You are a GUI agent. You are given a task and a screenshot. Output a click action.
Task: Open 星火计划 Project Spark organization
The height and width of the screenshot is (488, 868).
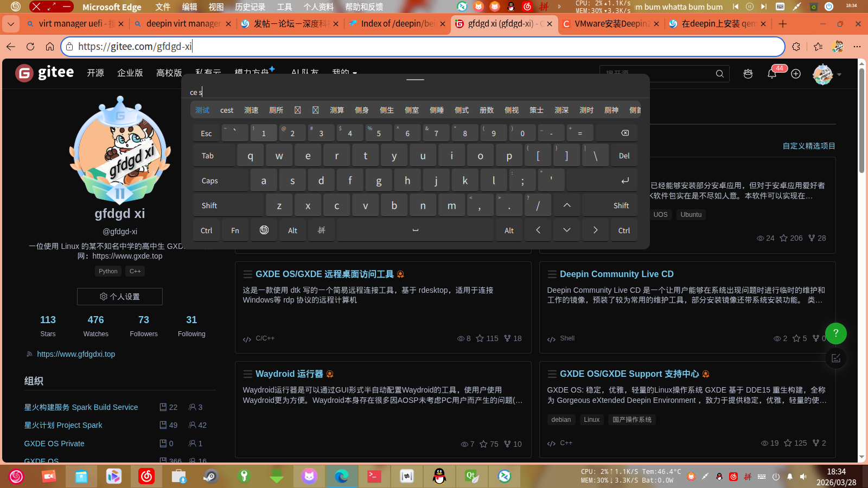point(63,425)
